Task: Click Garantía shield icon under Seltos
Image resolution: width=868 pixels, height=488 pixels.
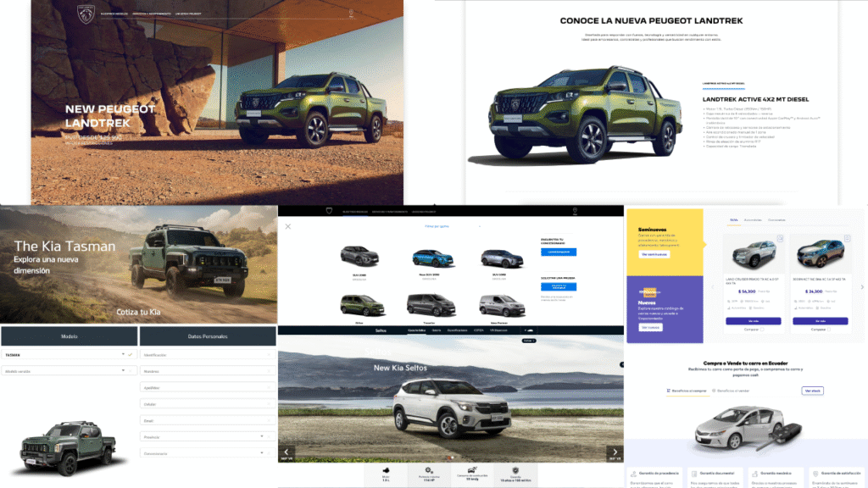Action: pos(515,470)
